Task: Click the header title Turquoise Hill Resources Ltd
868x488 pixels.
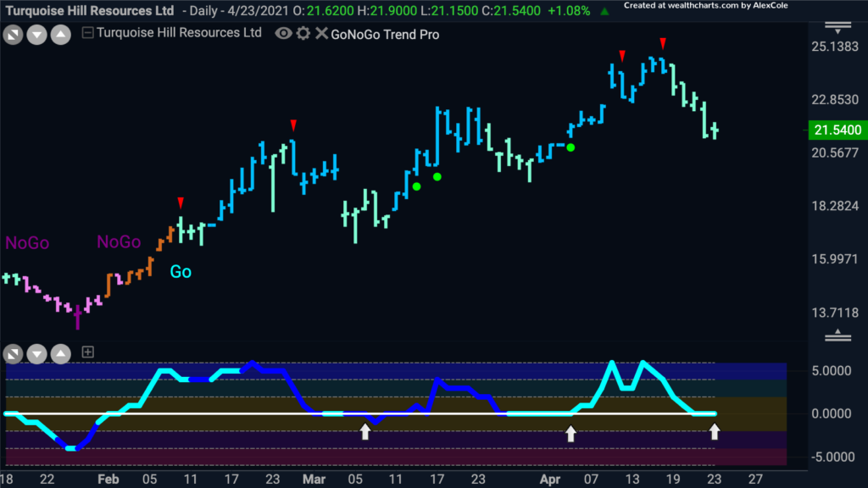Action: click(90, 10)
